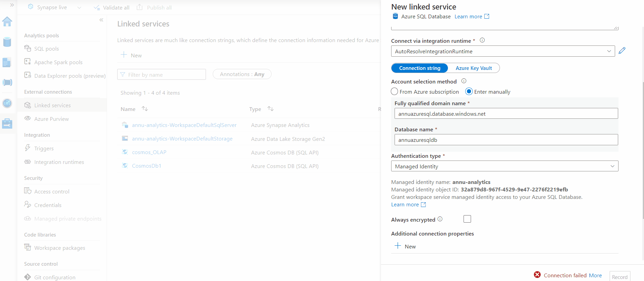This screenshot has width=644, height=281.
Task: Click the Filter by name field
Action: (161, 75)
